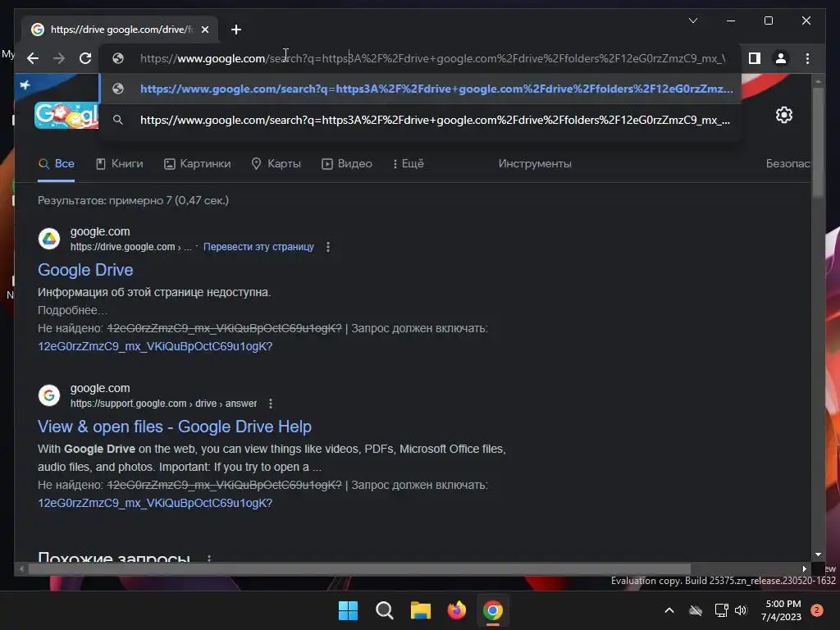This screenshot has height=630, width=840.
Task: Open Инструменты search tools
Action: (x=535, y=164)
